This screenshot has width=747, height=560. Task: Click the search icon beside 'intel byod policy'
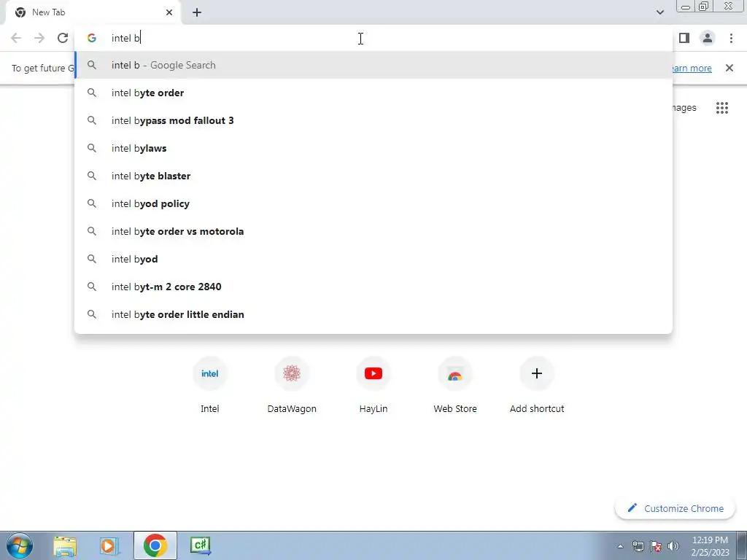[91, 203]
